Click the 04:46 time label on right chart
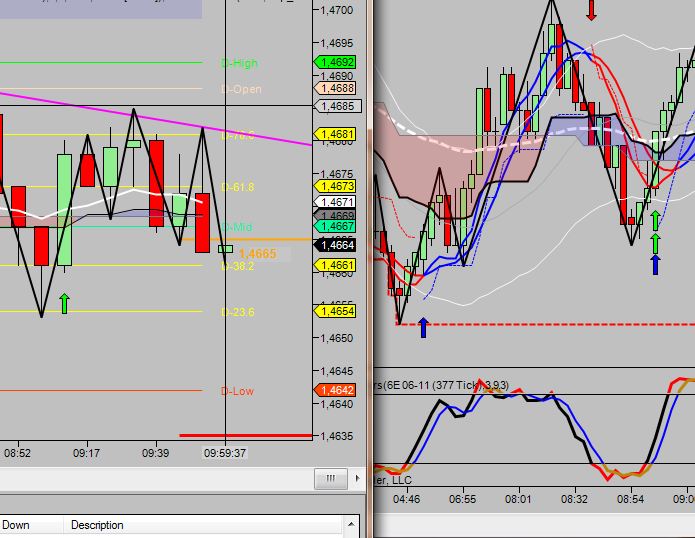 point(406,499)
